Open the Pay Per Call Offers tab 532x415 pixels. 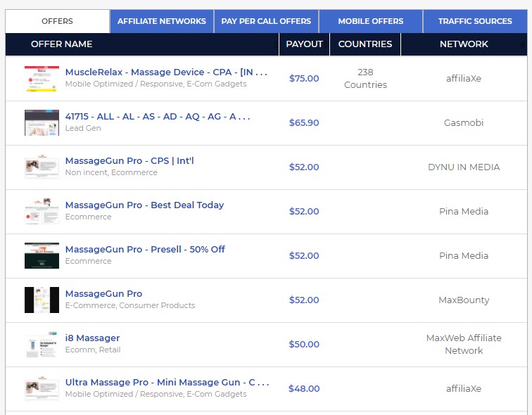(x=266, y=21)
